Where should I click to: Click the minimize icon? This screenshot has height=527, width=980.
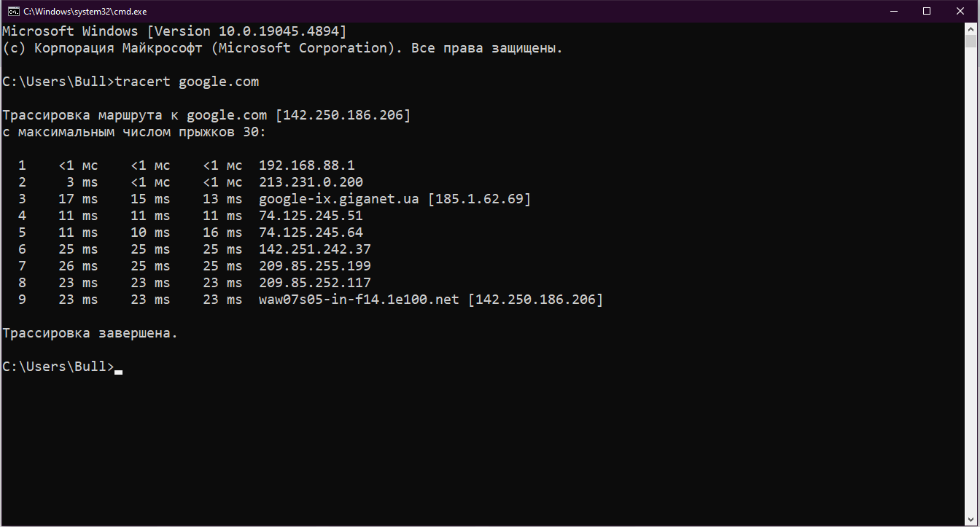[x=894, y=11]
